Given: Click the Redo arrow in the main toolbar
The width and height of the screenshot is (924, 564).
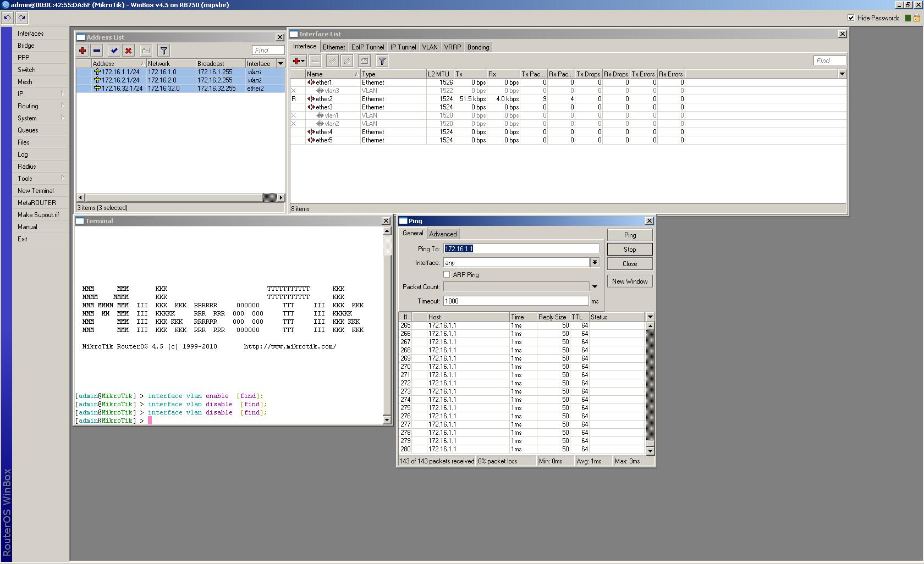Looking at the screenshot, I should pos(21,18).
